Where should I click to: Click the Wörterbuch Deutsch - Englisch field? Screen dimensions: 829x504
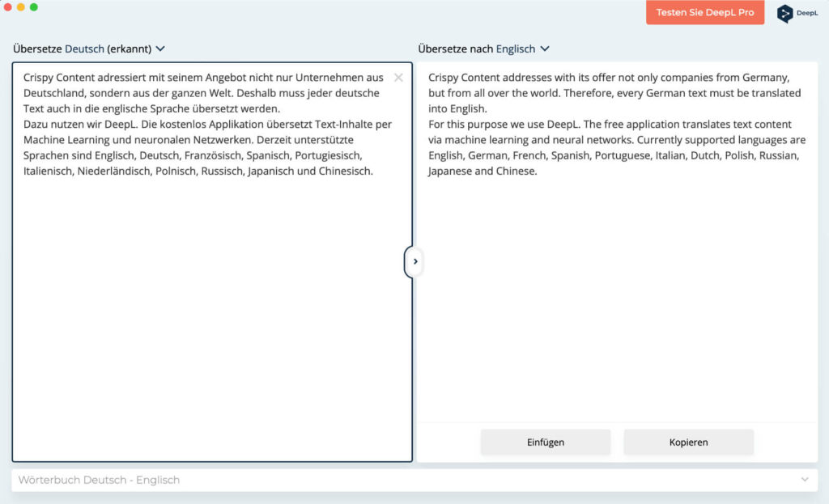414,480
